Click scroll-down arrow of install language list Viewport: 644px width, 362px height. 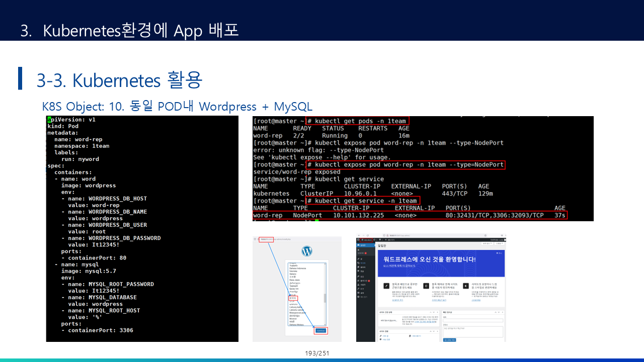pos(325,325)
